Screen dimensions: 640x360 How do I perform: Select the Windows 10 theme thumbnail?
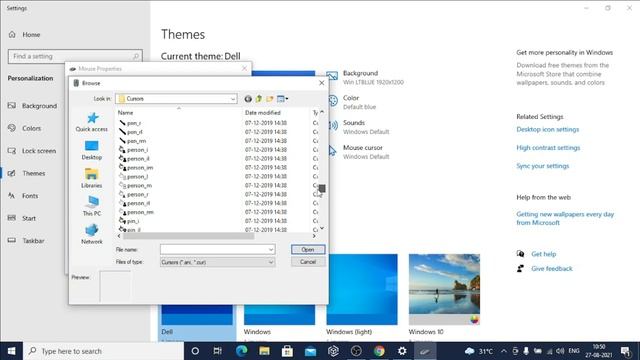coord(444,289)
